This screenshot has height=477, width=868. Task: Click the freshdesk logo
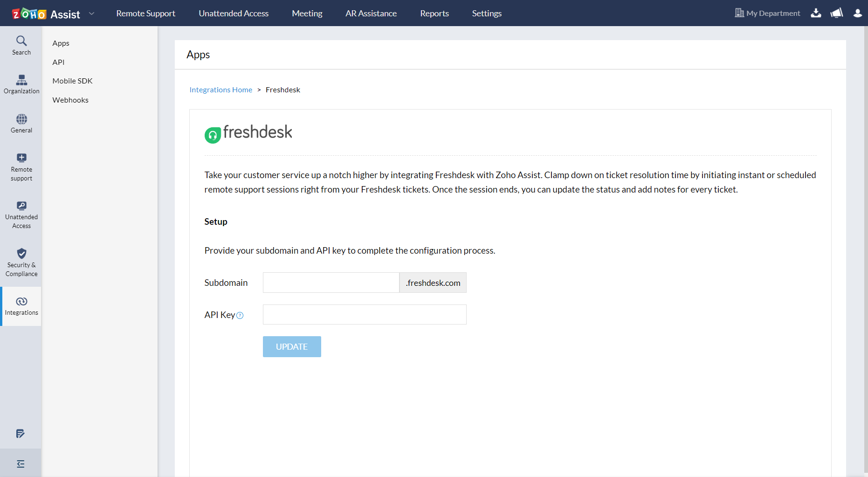(x=248, y=133)
